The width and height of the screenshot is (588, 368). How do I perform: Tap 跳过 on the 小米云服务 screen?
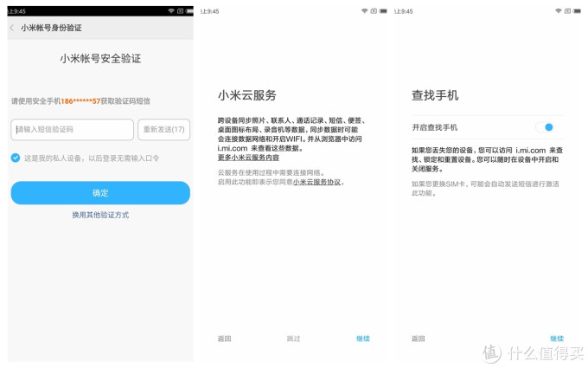[293, 339]
